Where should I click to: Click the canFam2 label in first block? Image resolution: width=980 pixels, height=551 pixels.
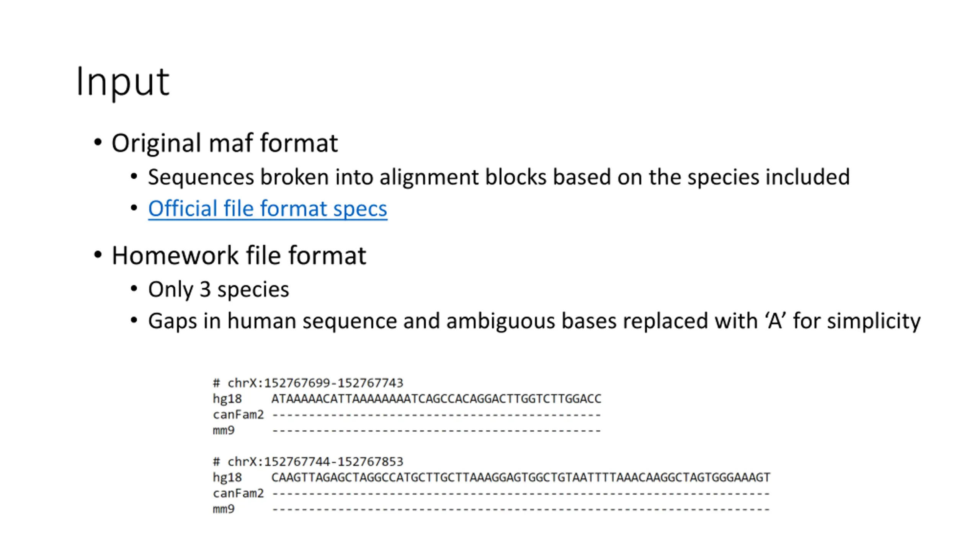point(238,415)
